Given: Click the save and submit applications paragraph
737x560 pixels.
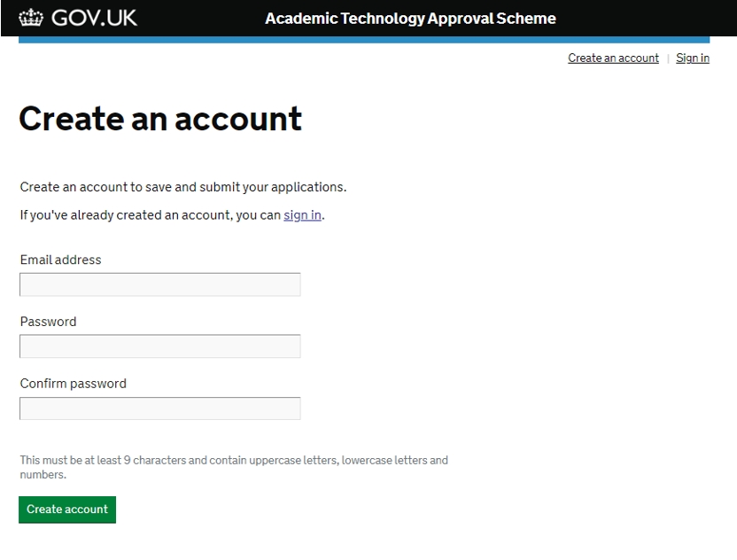Looking at the screenshot, I should pos(183,187).
